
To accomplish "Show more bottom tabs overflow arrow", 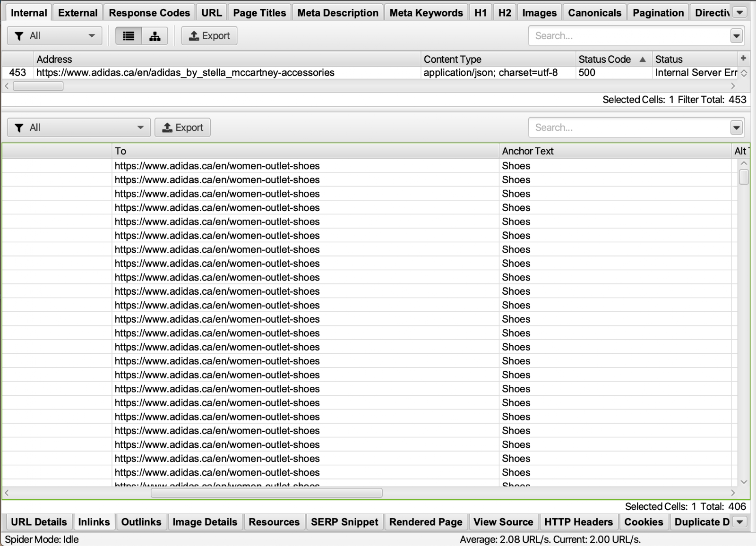I will tap(740, 522).
